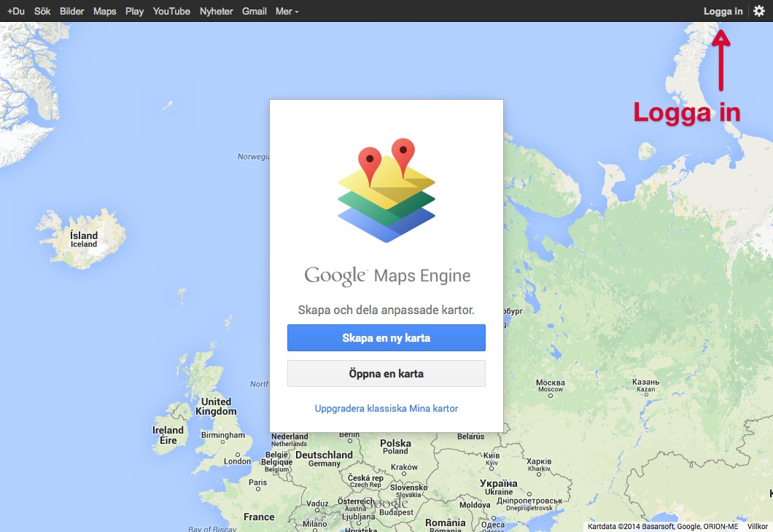The image size is (773, 532).
Task: Click the France country label
Action: coord(259,517)
